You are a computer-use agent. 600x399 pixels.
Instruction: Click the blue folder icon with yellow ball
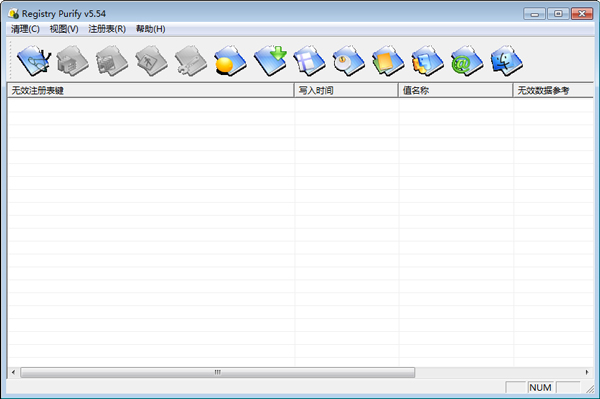point(230,60)
